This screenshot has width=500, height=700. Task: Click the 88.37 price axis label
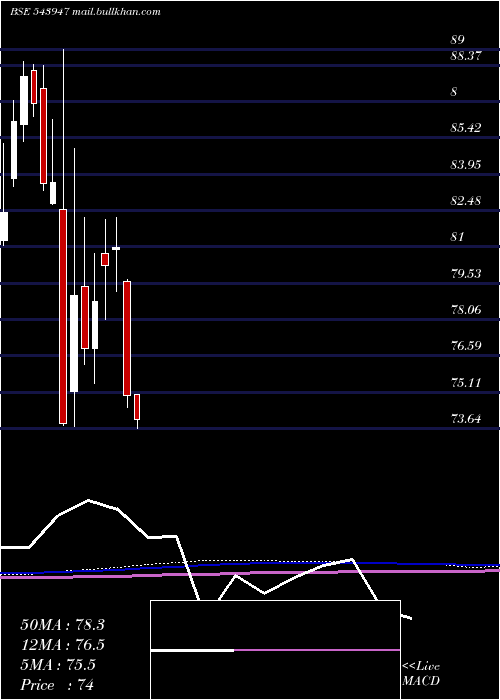pos(466,57)
